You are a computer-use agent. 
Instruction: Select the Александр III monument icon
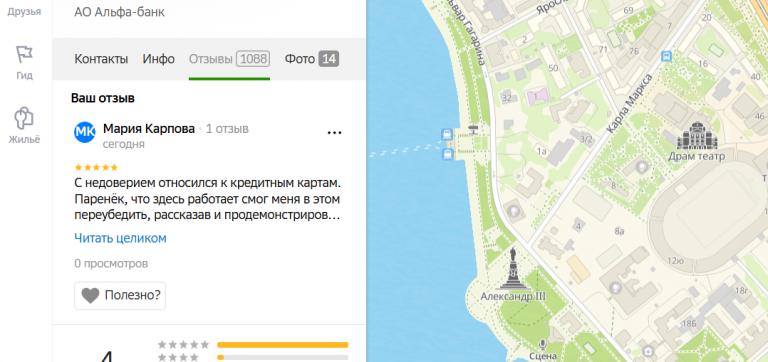(513, 268)
